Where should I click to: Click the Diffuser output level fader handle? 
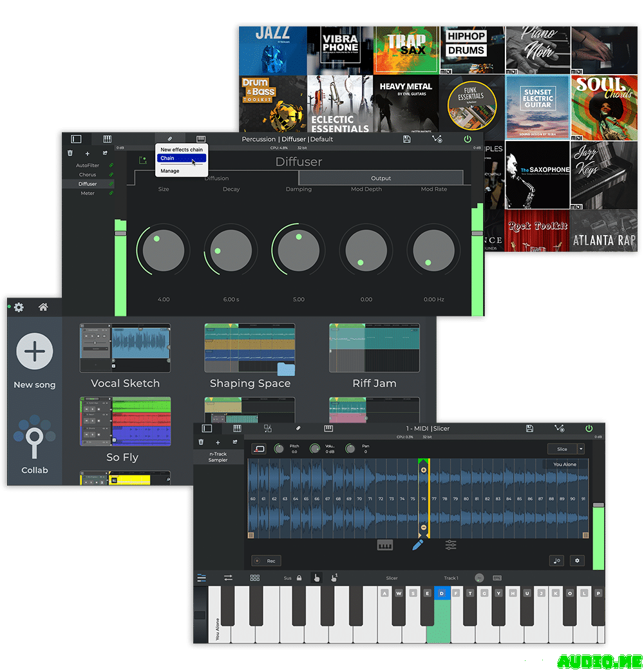477,233
